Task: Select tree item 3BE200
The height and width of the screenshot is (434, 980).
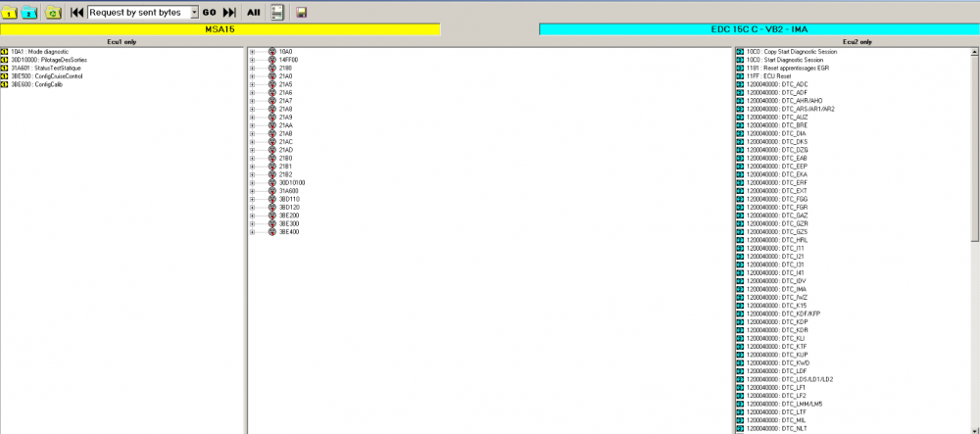Action: (289, 216)
